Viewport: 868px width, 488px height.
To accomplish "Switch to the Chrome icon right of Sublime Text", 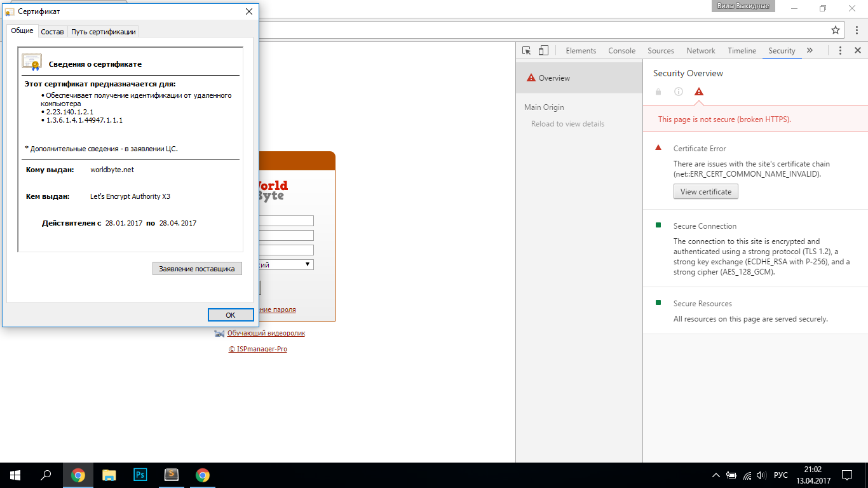I will (x=203, y=475).
